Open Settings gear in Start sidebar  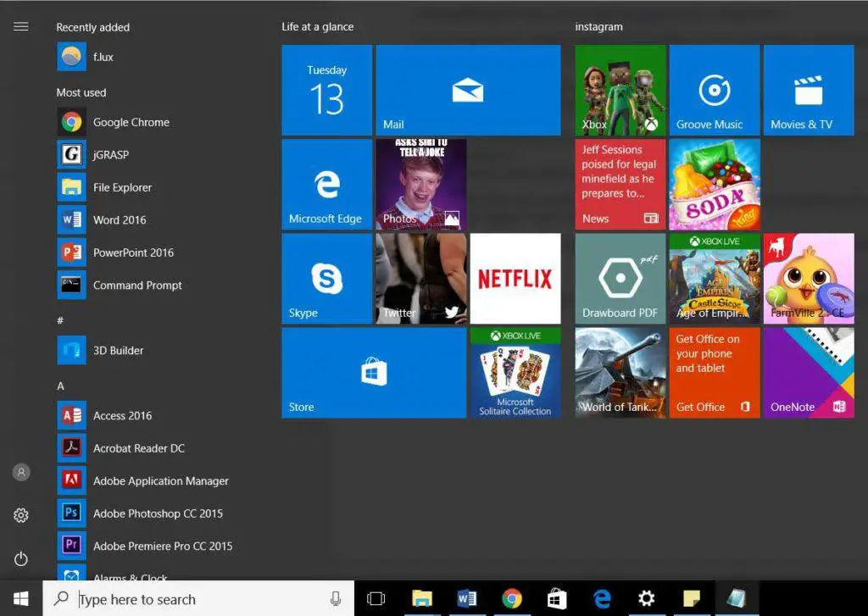pyautogui.click(x=21, y=515)
